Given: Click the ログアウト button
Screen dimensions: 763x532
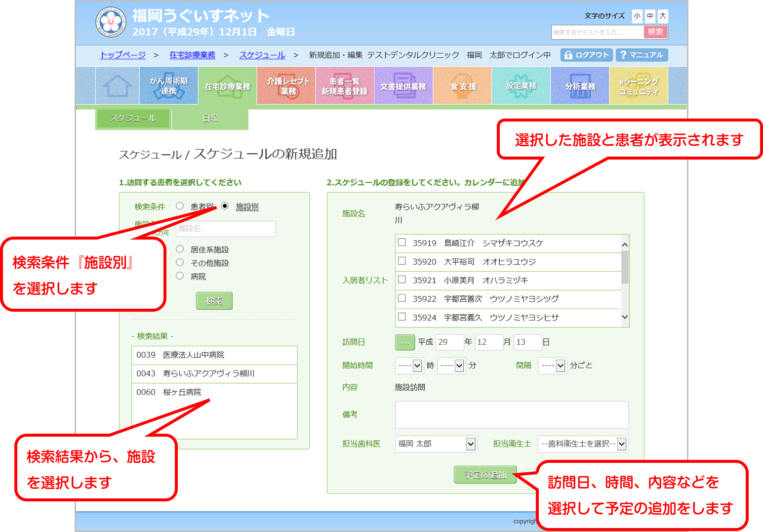Looking at the screenshot, I should 586,55.
